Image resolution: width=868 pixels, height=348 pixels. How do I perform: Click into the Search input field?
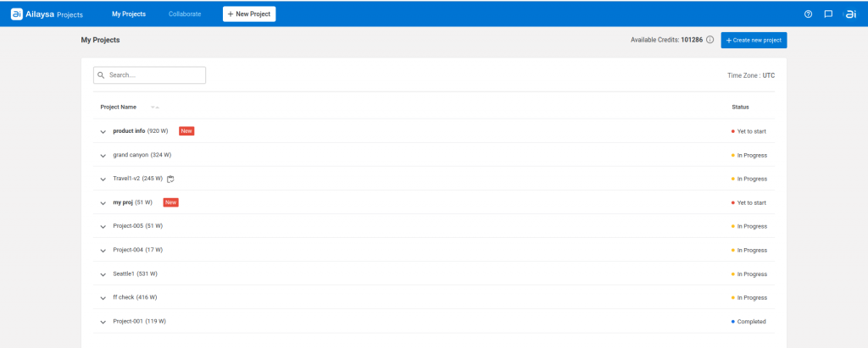point(149,75)
